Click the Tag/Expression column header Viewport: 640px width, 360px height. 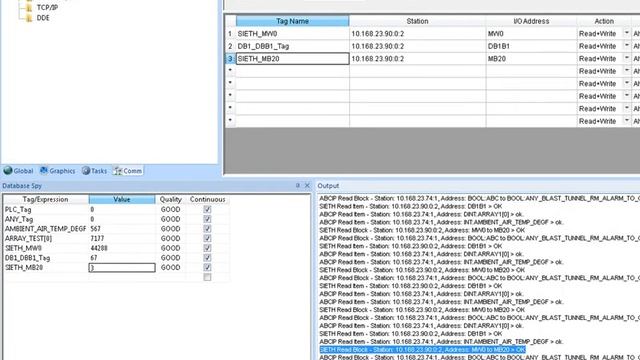click(45, 200)
